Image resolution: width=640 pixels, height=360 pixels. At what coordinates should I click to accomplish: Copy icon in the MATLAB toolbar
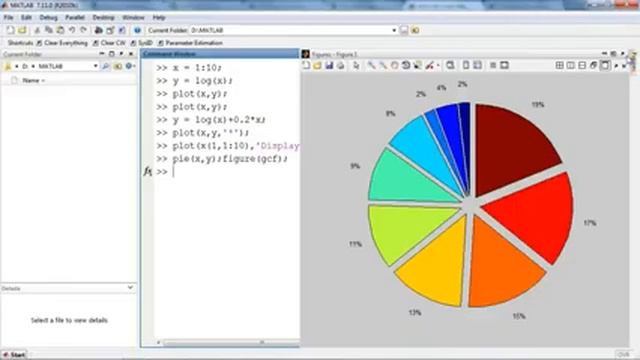point(49,30)
